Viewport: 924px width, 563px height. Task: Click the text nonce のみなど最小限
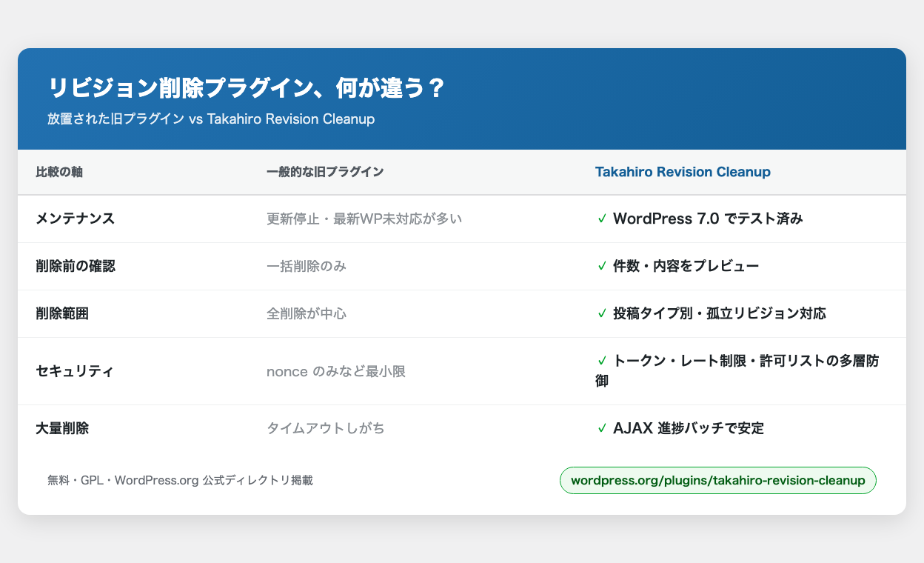point(336,371)
